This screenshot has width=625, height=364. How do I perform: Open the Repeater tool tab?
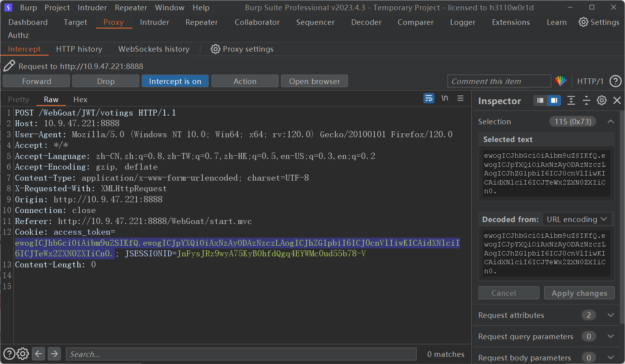click(x=202, y=22)
